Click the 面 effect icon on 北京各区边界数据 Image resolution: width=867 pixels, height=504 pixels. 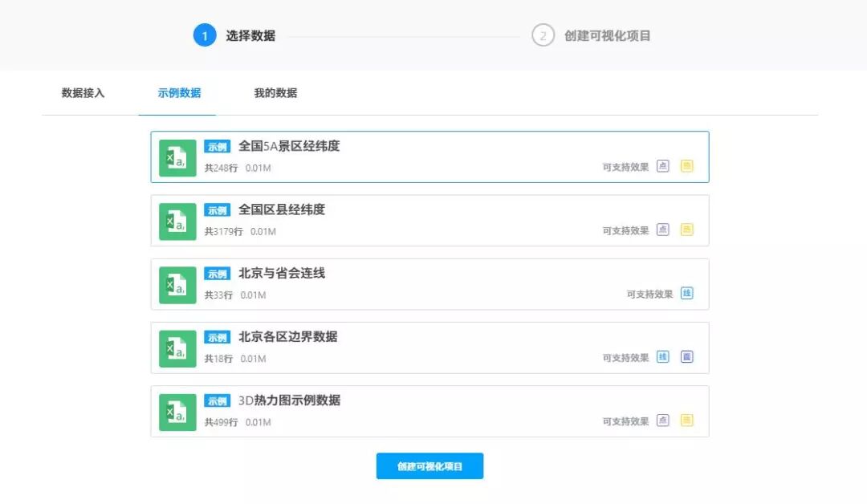[x=687, y=356]
